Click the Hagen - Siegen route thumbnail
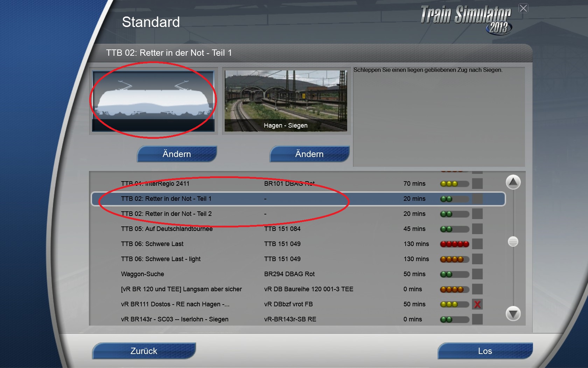This screenshot has height=368, width=588. (286, 101)
